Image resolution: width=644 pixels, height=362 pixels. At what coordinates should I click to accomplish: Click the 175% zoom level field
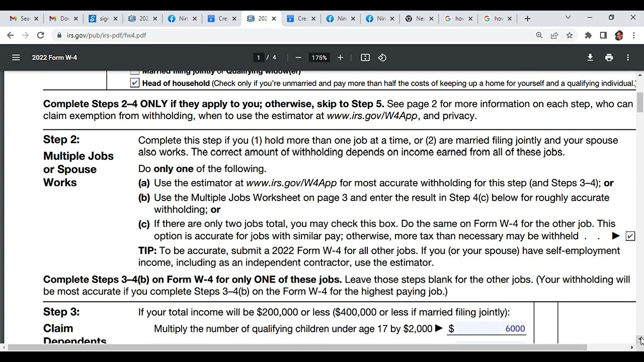(x=319, y=58)
